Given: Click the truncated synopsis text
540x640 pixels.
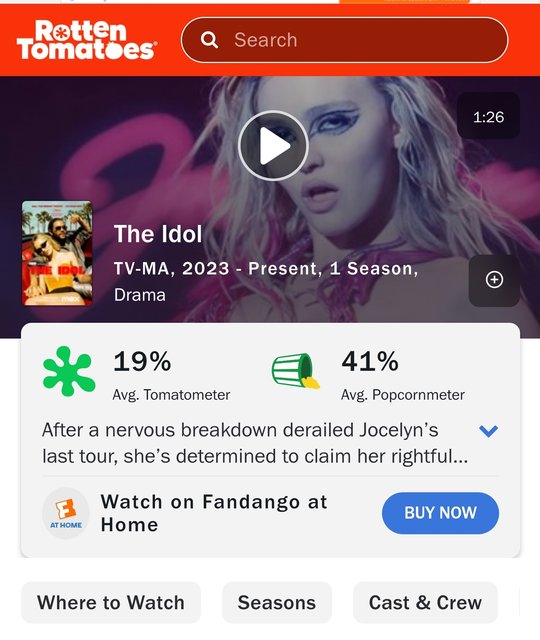Looking at the screenshot, I should pyautogui.click(x=255, y=443).
